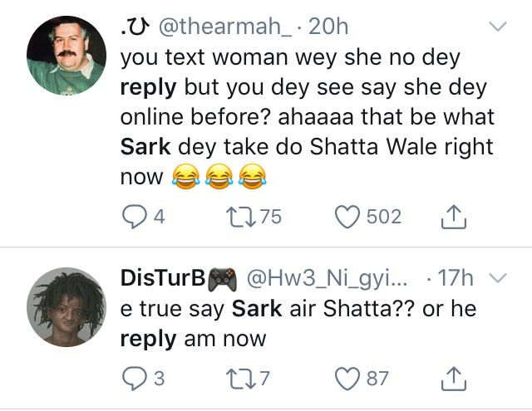Expand the chevron menu on @thearmah_ tweet
Viewport: 532px width, 411px height.
point(498,27)
